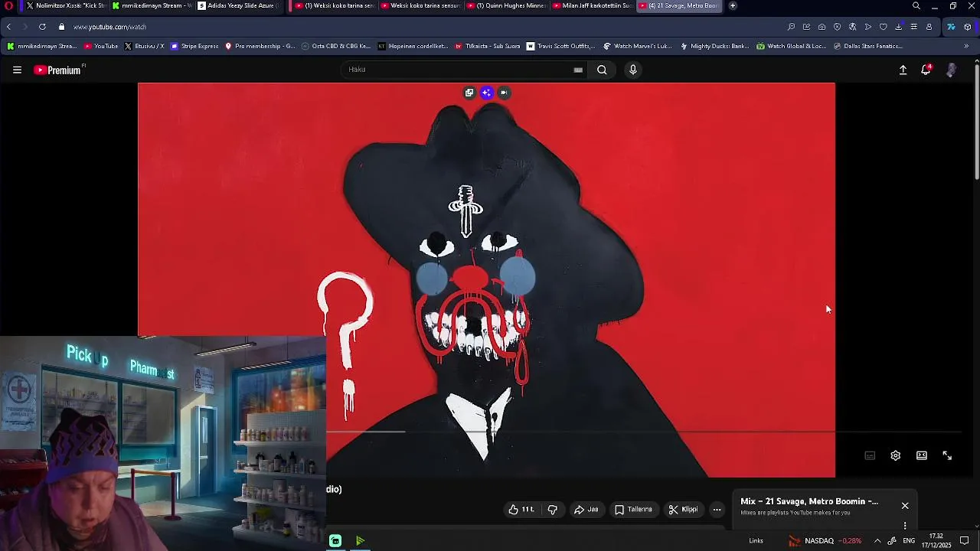Close the Mix playlist panel
The width and height of the screenshot is (980, 551).
coord(905,506)
